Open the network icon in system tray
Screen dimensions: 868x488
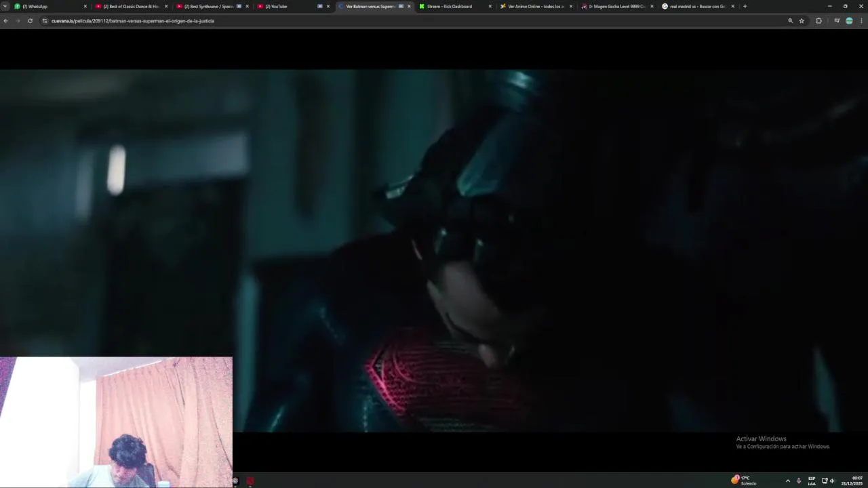pyautogui.click(x=825, y=481)
